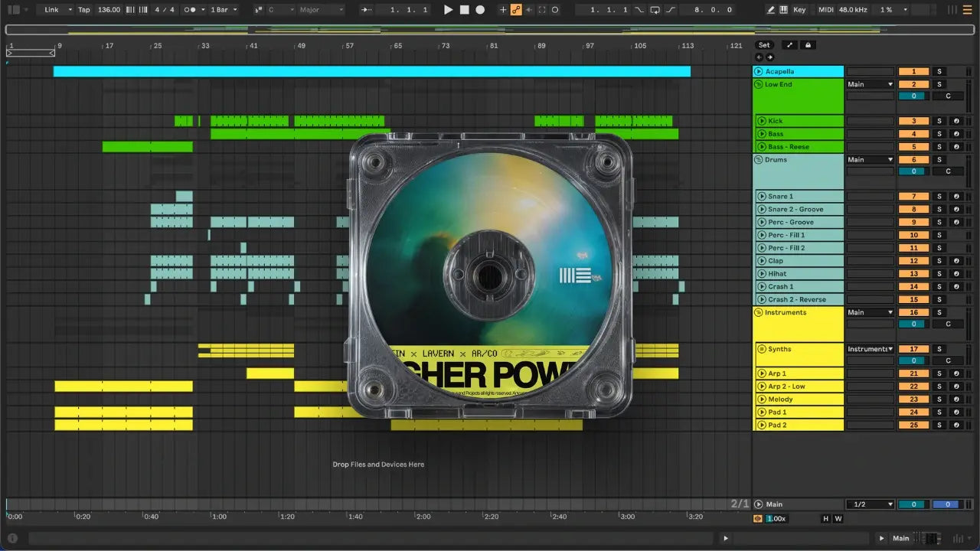This screenshot has width=980, height=551.
Task: Open the root note C dropdown
Action: 281,10
